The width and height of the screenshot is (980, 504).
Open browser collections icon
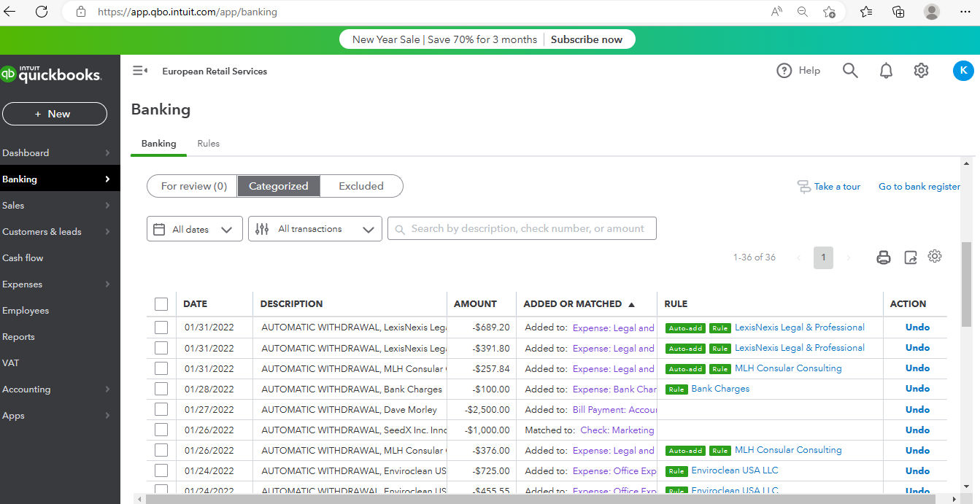(x=899, y=12)
